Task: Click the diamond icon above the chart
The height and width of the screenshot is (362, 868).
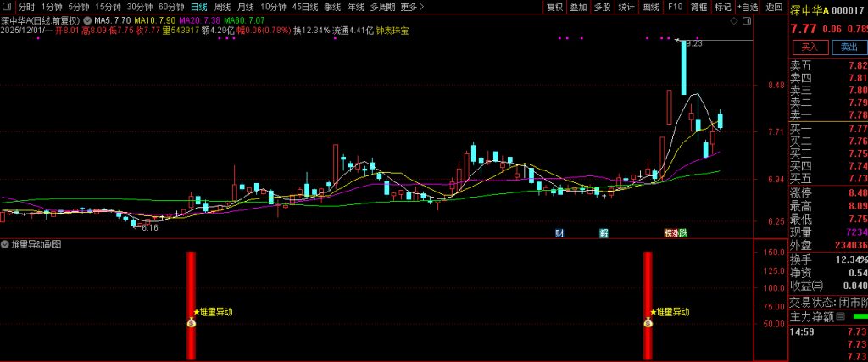Action: (x=734, y=21)
